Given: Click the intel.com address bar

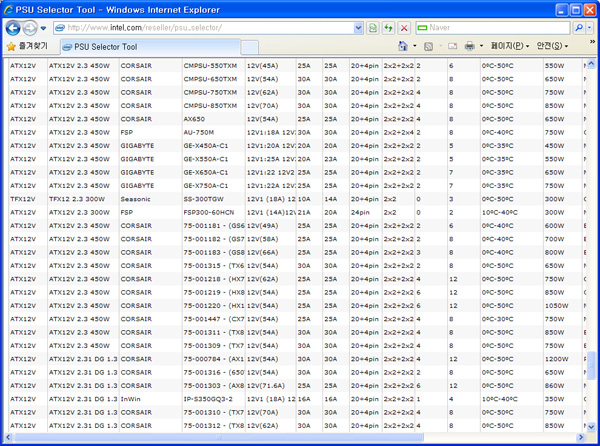Looking at the screenshot, I should [204, 28].
